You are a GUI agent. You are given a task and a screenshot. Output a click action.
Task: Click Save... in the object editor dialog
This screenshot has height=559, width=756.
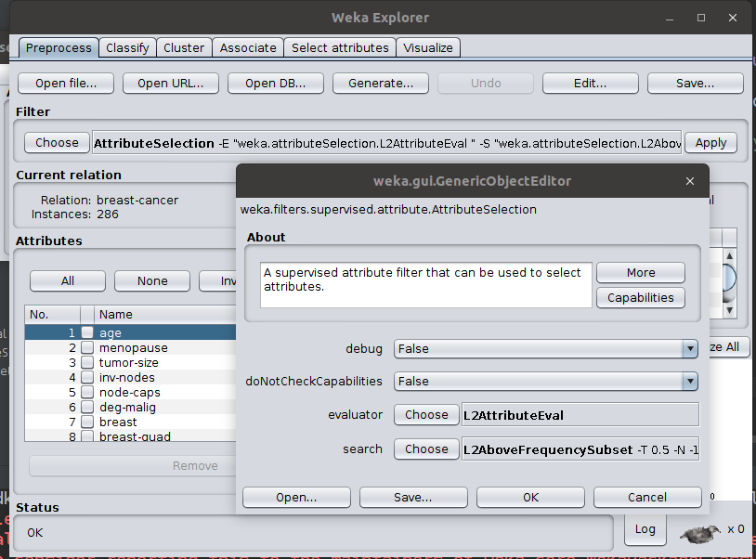pos(413,498)
